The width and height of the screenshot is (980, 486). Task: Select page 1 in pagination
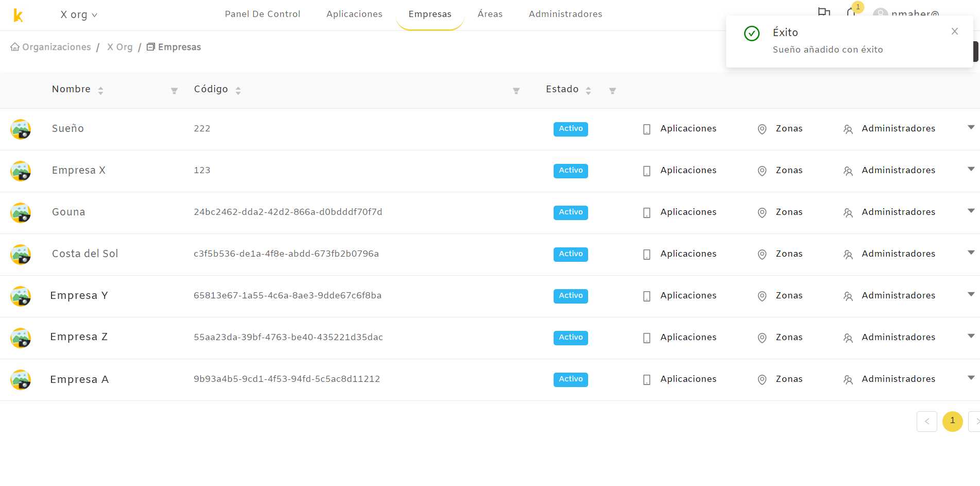[x=952, y=421]
